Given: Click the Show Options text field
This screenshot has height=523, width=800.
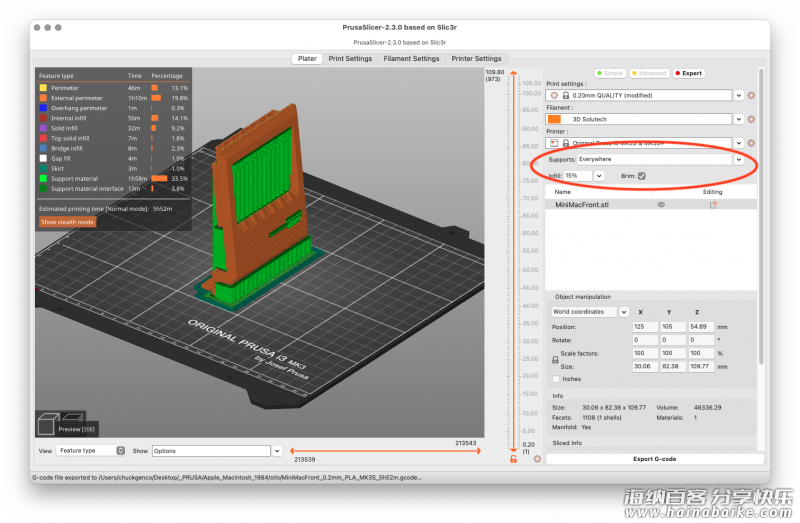Looking at the screenshot, I should tap(211, 451).
